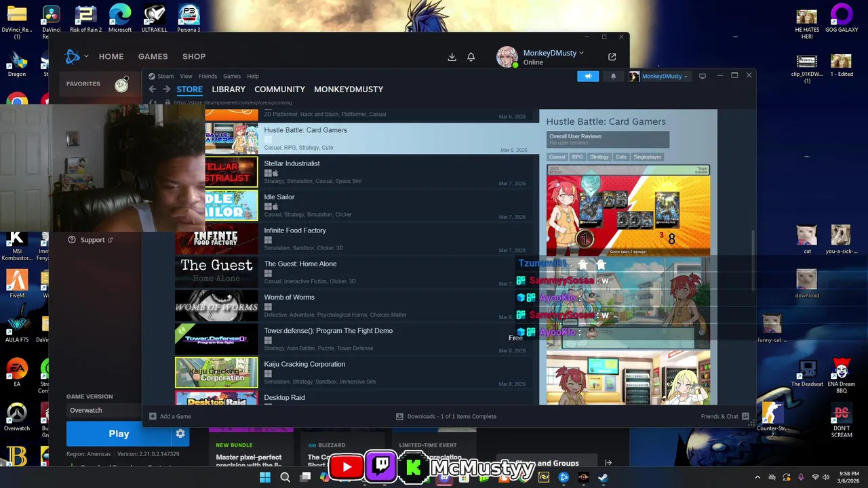This screenshot has width=868, height=488.
Task: Open Battle.net downloads icon
Action: tap(452, 57)
